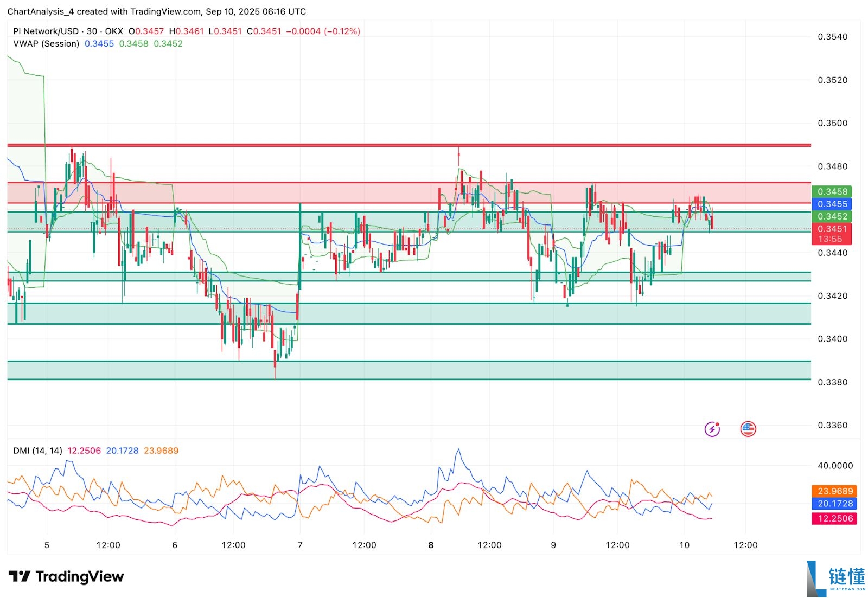Click the TradingView logo at bottom left
Image resolution: width=868 pixels, height=598 pixels.
coord(66,576)
